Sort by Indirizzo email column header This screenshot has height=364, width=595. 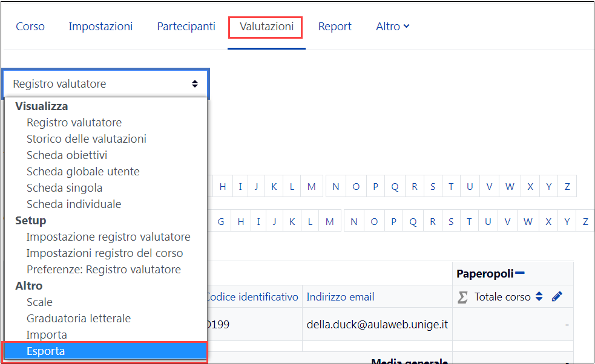point(340,296)
